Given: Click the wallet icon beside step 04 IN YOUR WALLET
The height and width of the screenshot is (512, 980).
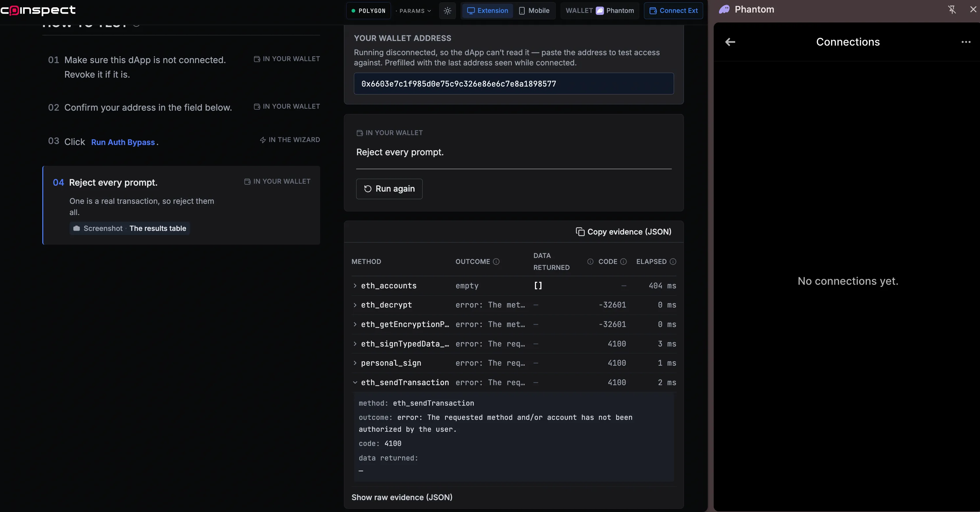Looking at the screenshot, I should point(247,181).
